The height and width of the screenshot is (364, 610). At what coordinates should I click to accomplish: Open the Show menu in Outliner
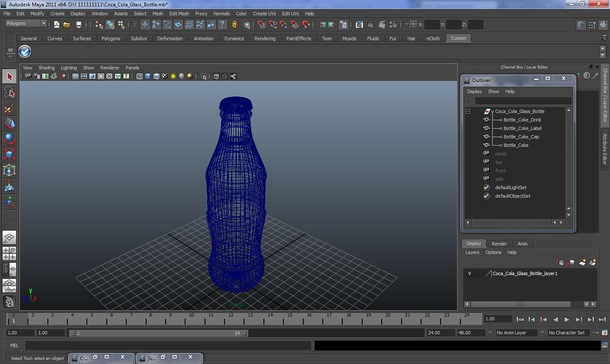pyautogui.click(x=494, y=91)
